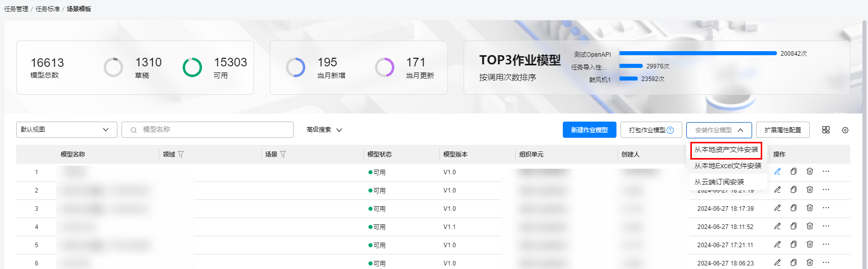Filter by the 场景 column funnel
868x269 pixels.
283,155
